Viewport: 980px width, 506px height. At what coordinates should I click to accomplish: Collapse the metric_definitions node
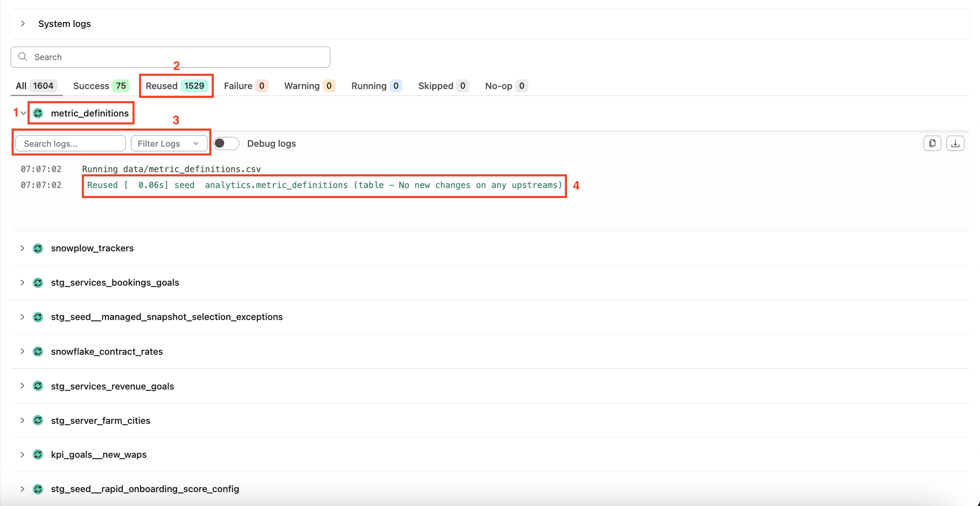click(x=23, y=113)
